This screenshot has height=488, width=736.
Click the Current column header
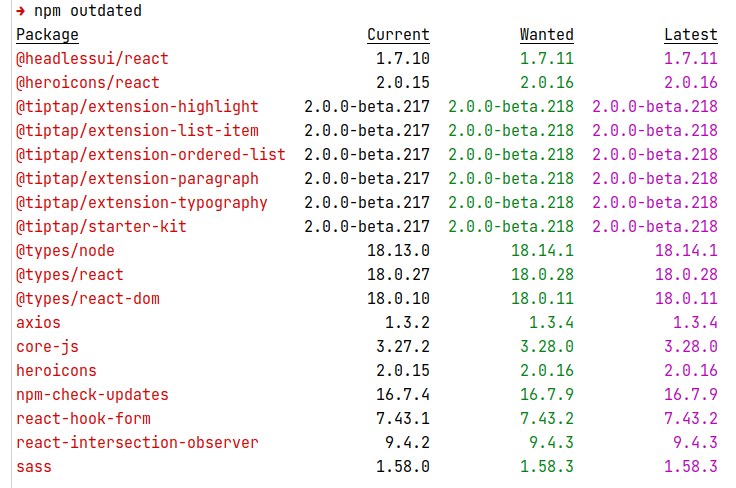pyautogui.click(x=398, y=35)
